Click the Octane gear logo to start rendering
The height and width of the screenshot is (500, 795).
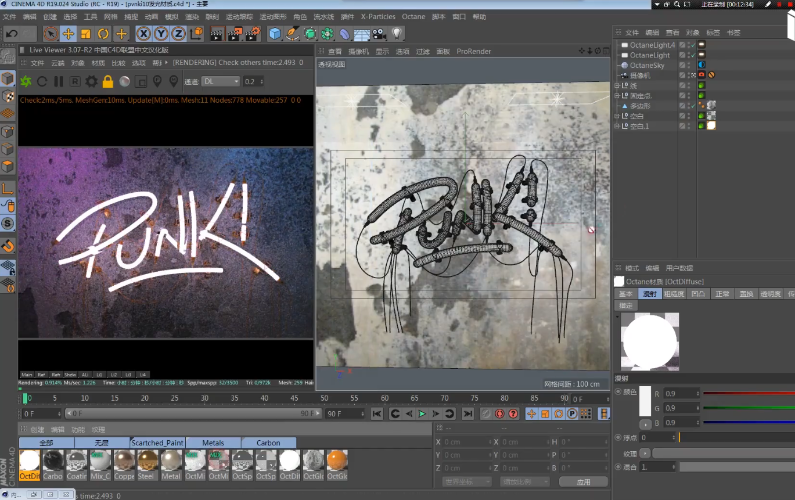(x=27, y=81)
